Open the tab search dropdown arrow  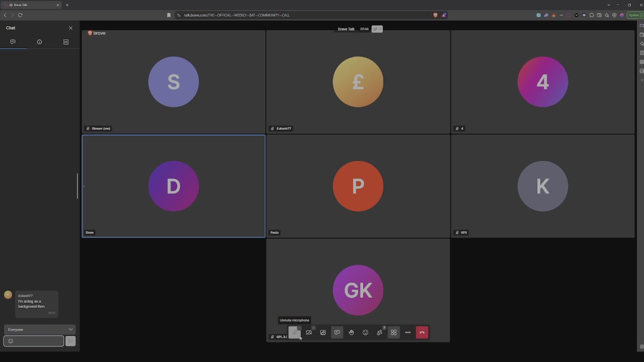click(x=609, y=5)
